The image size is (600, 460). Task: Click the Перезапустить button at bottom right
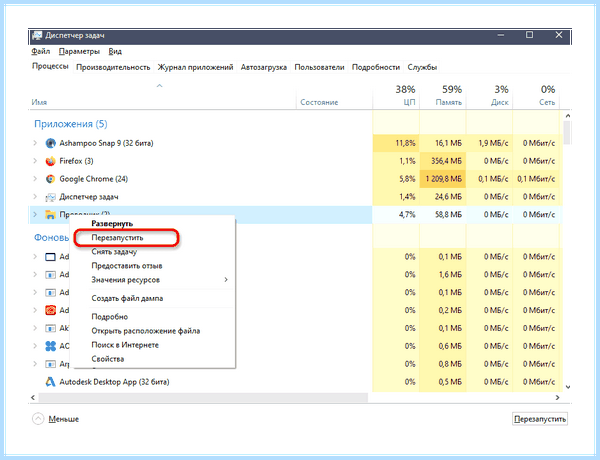point(540,419)
